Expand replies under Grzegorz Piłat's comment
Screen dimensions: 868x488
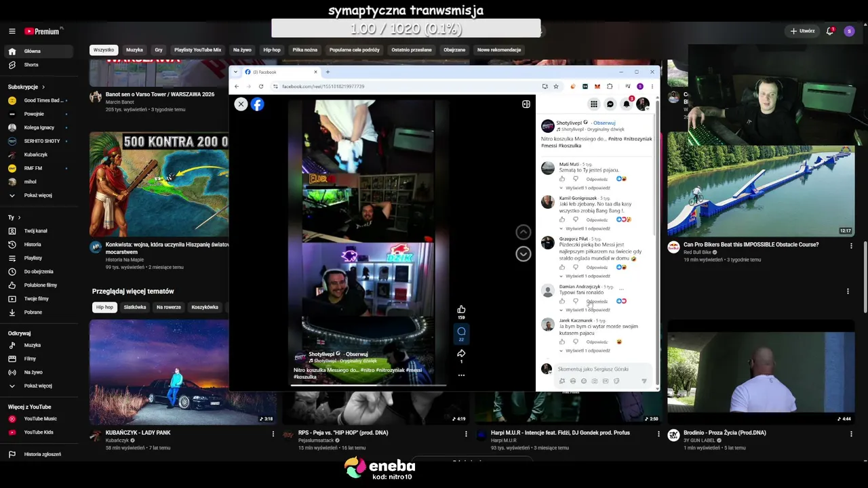click(x=585, y=276)
